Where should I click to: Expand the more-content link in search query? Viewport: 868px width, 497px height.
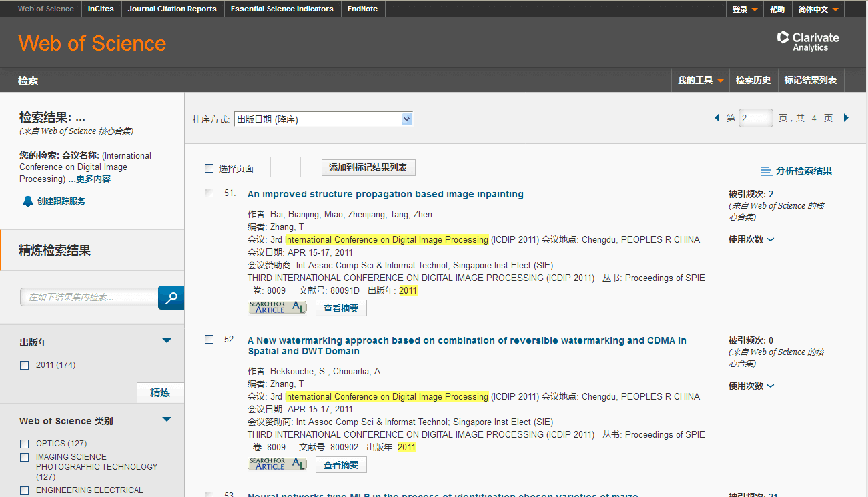coord(89,179)
